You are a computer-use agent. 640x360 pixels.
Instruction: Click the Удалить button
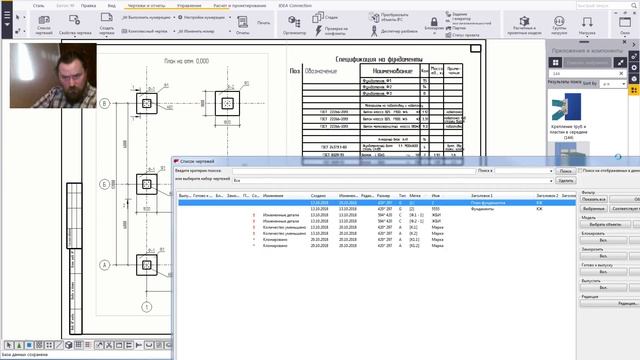565,180
